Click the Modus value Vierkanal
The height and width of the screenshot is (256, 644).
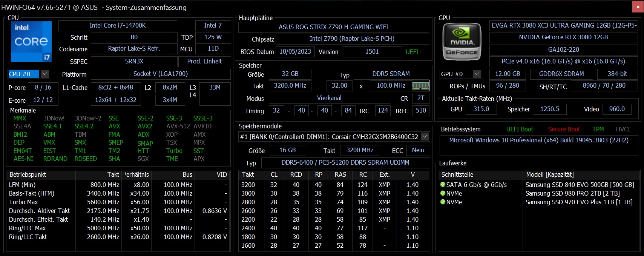coord(329,98)
